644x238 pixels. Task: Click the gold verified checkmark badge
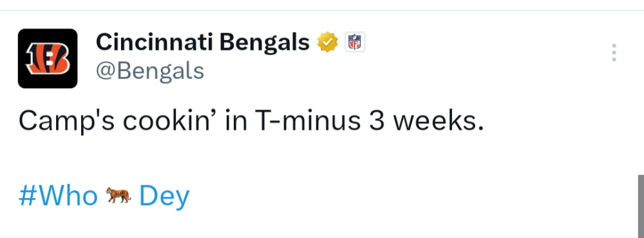[x=327, y=42]
